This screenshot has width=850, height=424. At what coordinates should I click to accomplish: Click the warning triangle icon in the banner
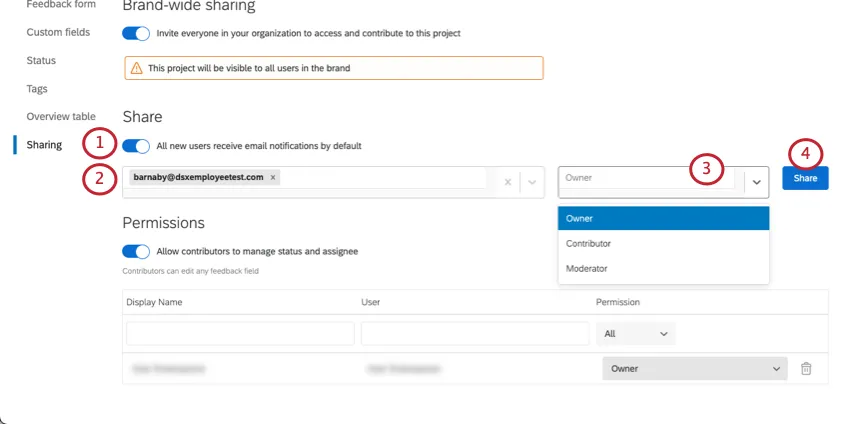pos(136,68)
